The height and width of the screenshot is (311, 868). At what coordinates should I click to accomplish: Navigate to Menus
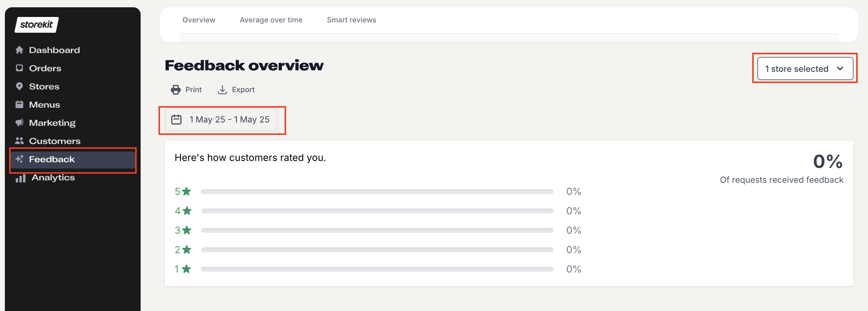click(x=45, y=105)
